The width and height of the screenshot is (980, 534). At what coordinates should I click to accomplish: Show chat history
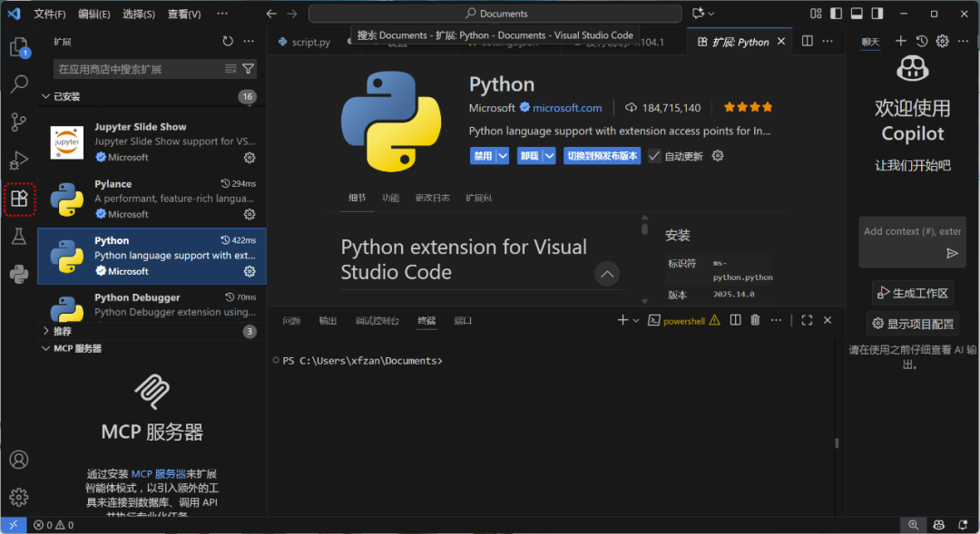click(x=922, y=41)
